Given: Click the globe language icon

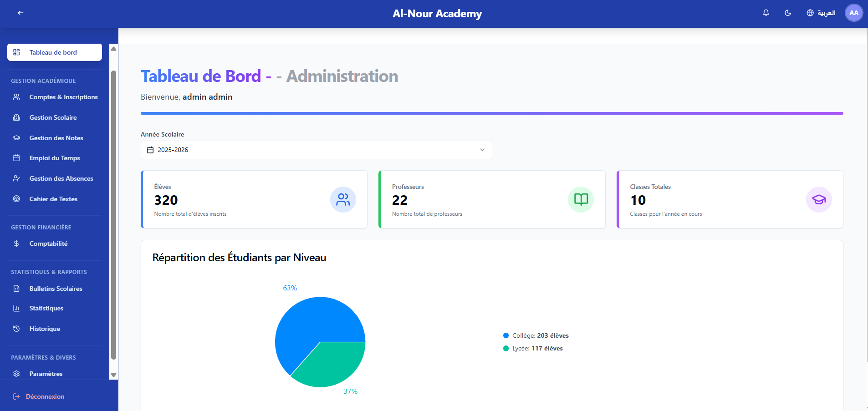Looking at the screenshot, I should point(810,13).
